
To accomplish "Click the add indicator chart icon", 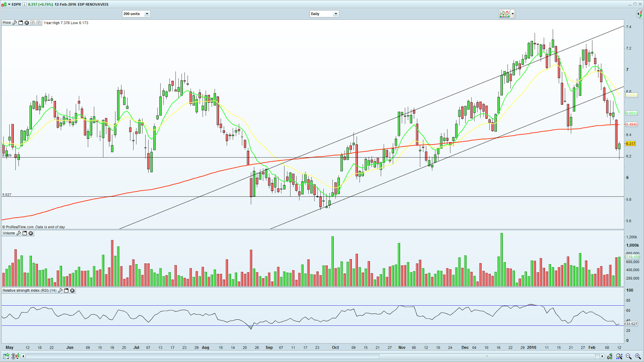I will 504,14.
